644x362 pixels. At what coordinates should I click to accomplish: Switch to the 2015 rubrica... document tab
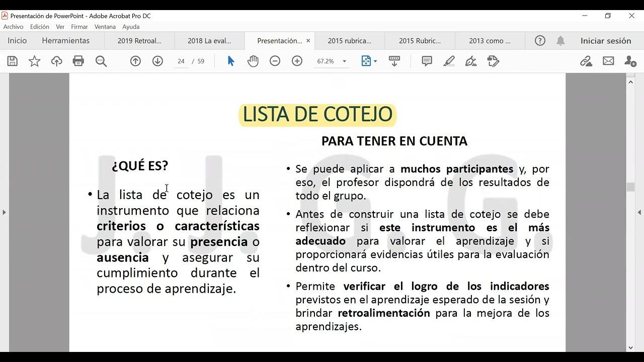350,41
